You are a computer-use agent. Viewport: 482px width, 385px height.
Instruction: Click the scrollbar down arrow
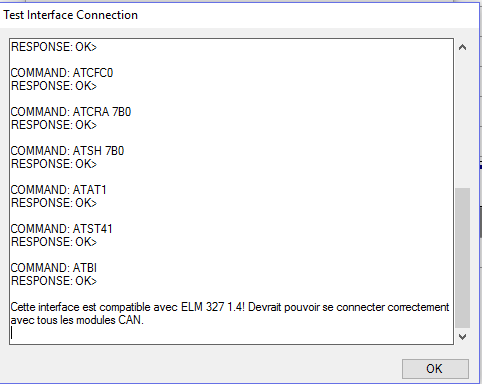pyautogui.click(x=462, y=336)
